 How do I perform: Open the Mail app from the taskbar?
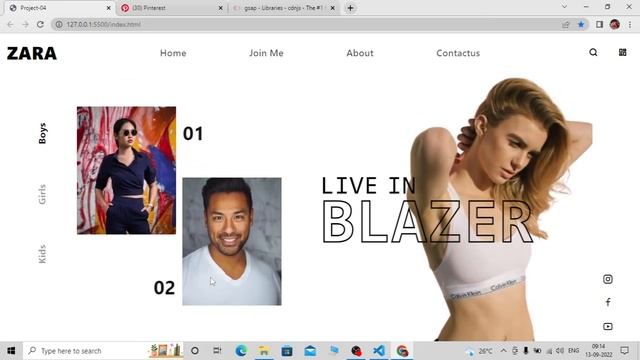(310, 351)
